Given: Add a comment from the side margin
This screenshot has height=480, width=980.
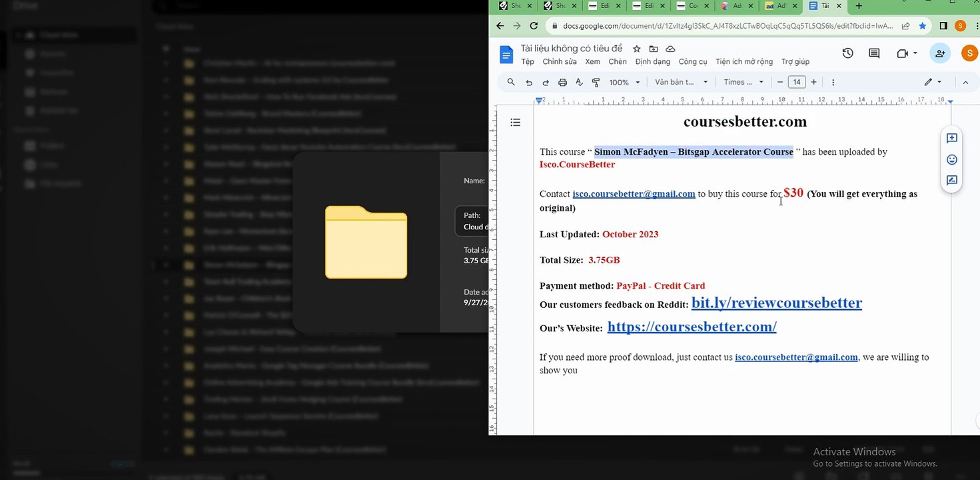Looking at the screenshot, I should (952, 139).
